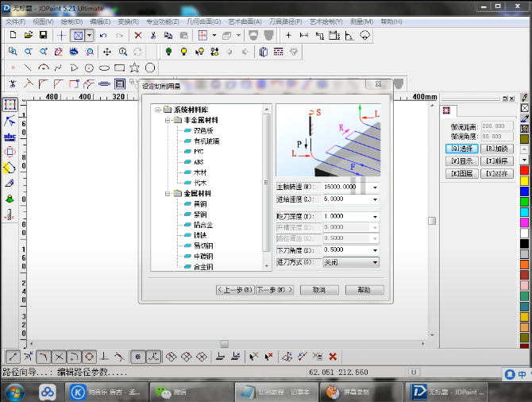532x402 pixels.
Task: Open the 艺术曲面(A) menu
Action: click(245, 21)
